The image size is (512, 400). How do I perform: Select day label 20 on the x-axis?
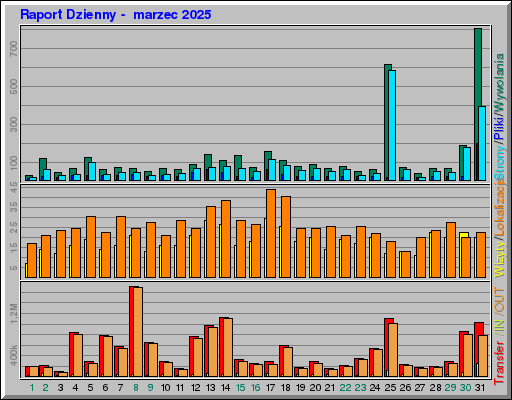click(316, 388)
